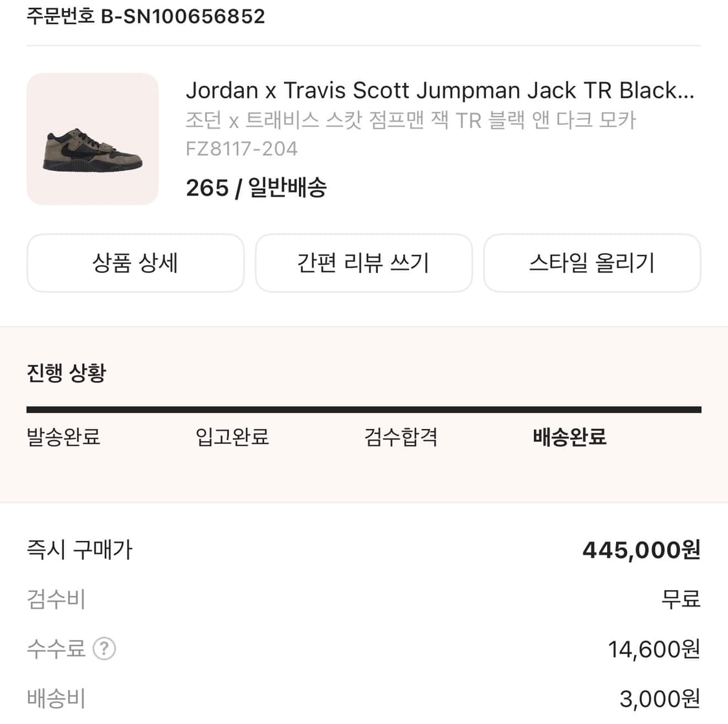Select the bold 배송완료 progress step
Image resolution: width=728 pixels, height=724 pixels.
click(569, 437)
